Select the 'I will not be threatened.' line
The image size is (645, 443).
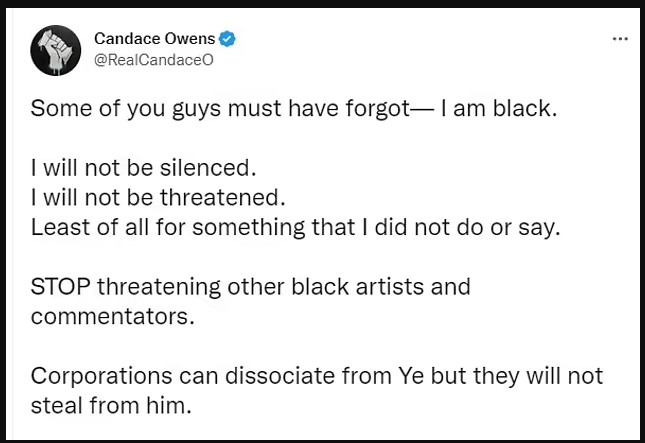click(x=158, y=197)
